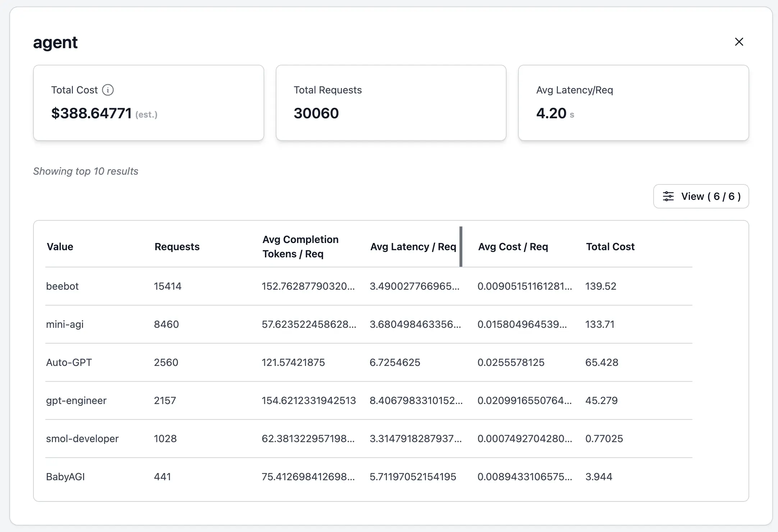Viewport: 778px width, 532px height.
Task: Sort by the Requests column header
Action: (x=177, y=247)
